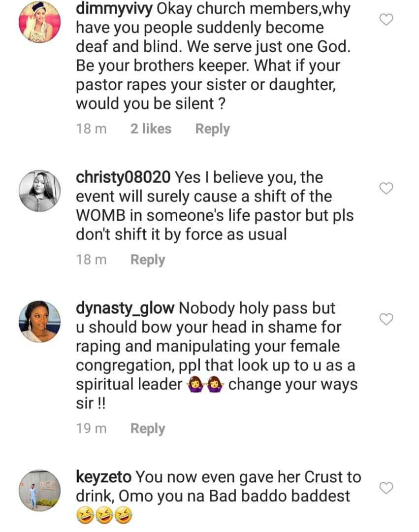Open christy08020's profile avatar
Image resolution: width=419 pixels, height=532 pixels.
[x=39, y=191]
